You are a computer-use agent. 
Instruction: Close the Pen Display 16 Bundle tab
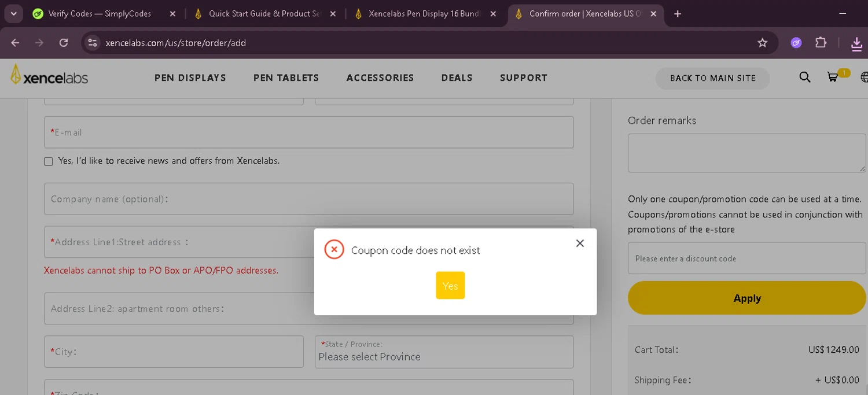[x=493, y=14]
